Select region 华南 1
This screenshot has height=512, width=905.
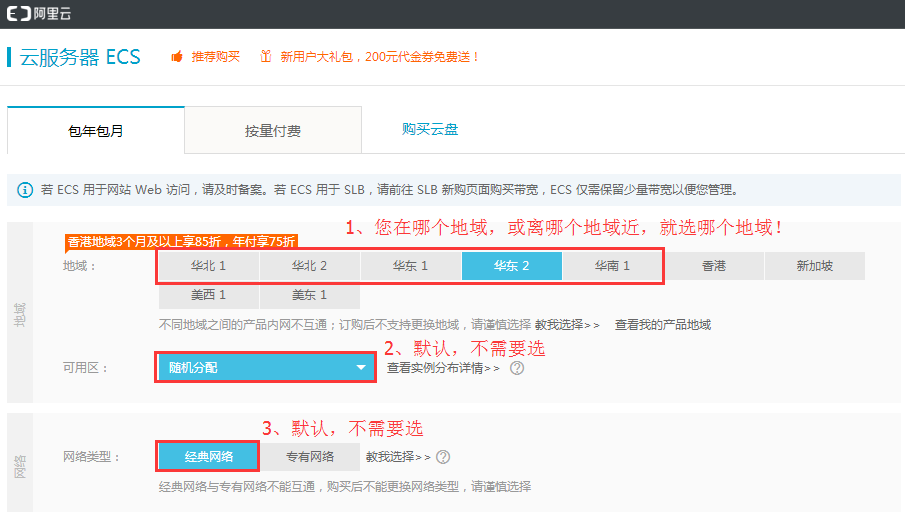point(612,266)
